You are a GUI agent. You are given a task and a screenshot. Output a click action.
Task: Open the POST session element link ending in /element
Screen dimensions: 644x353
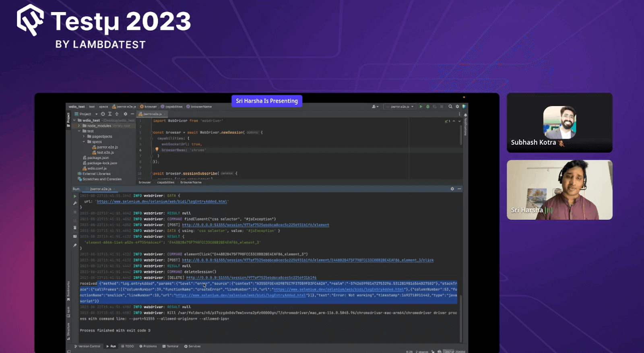[256, 225]
